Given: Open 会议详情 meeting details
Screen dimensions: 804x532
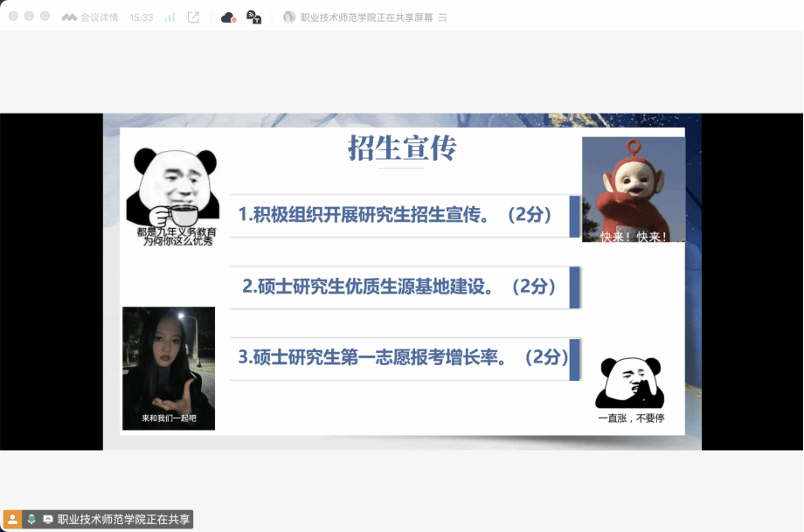Looking at the screenshot, I should click(90, 17).
